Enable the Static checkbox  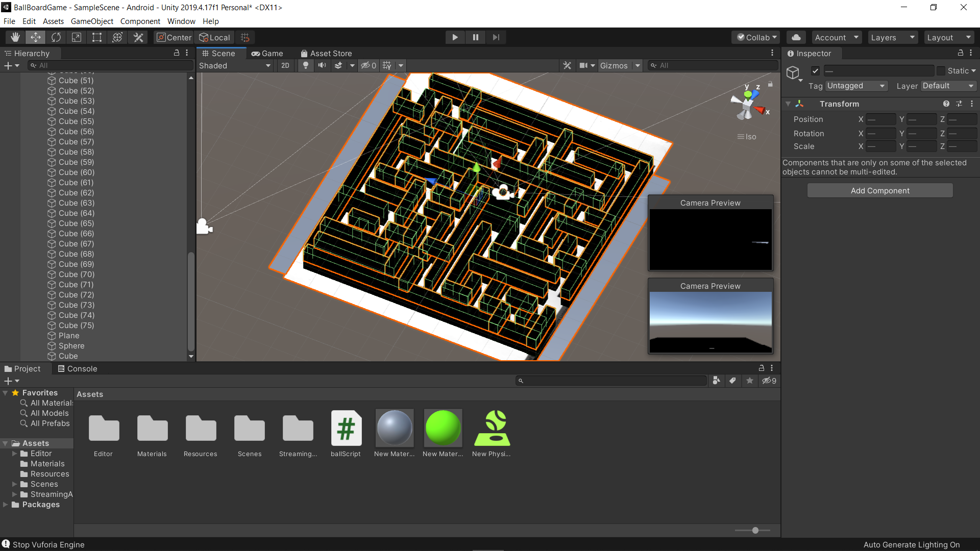point(941,71)
